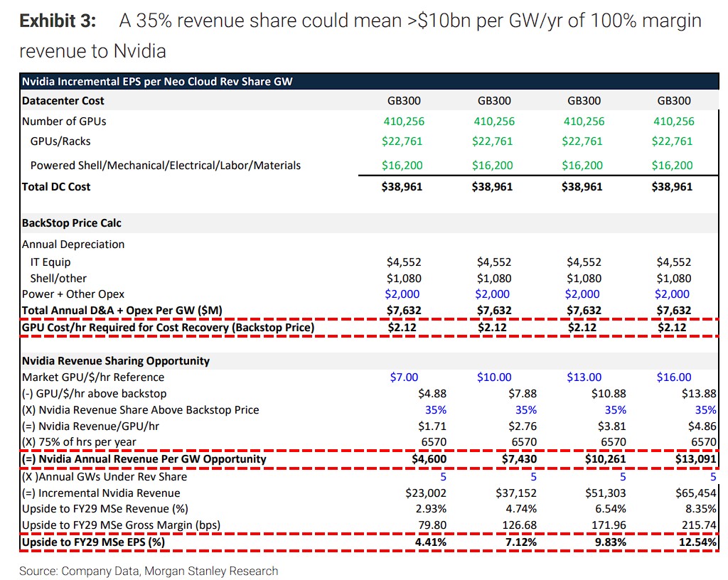Select the 'Nvidia Incremental EPS per Neo Cloud Rev Share GW' header

[157, 82]
